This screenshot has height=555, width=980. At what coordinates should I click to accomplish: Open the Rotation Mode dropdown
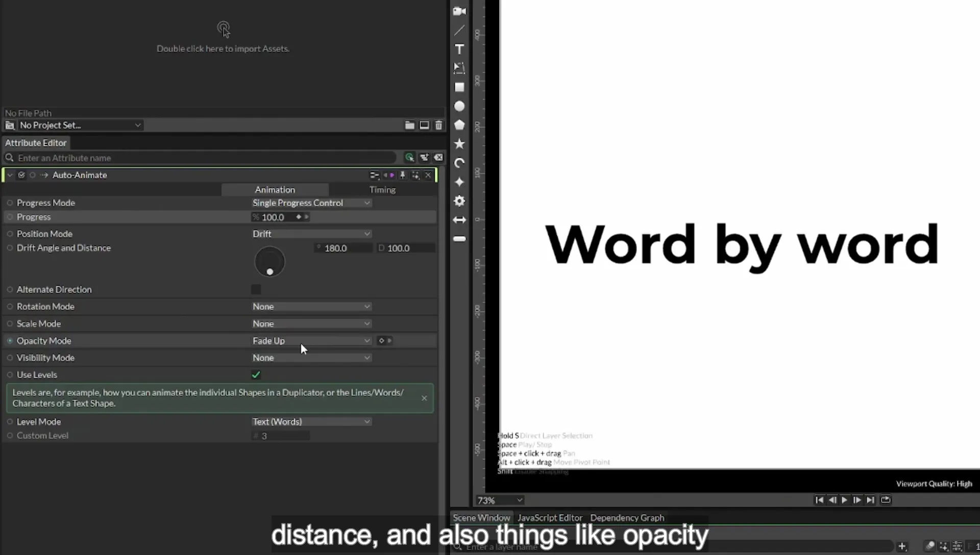click(311, 307)
